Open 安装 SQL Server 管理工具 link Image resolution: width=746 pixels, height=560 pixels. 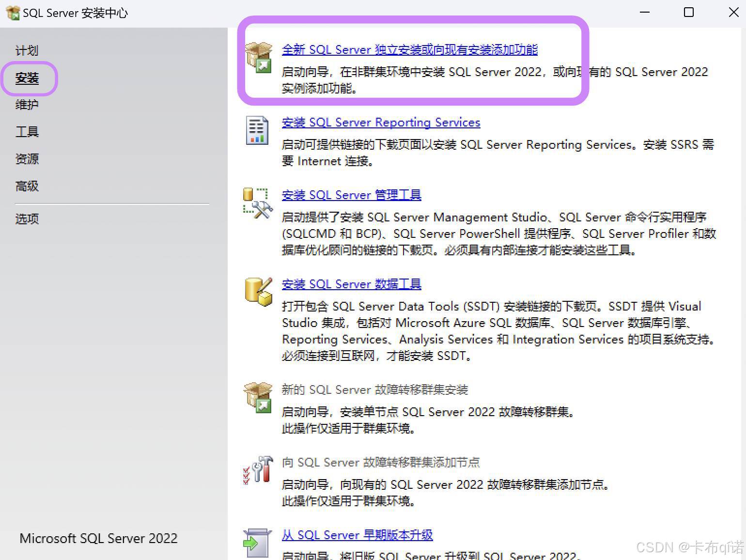tap(351, 195)
